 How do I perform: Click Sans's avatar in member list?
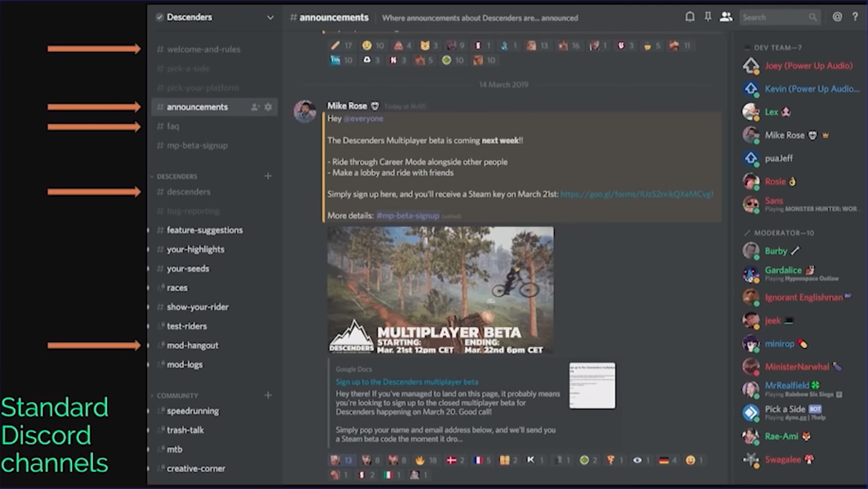[x=751, y=204]
